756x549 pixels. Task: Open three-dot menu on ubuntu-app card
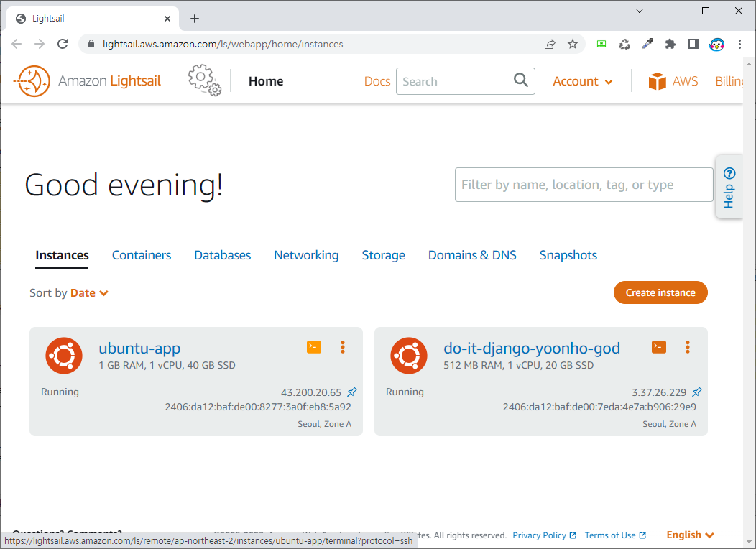[x=343, y=347]
